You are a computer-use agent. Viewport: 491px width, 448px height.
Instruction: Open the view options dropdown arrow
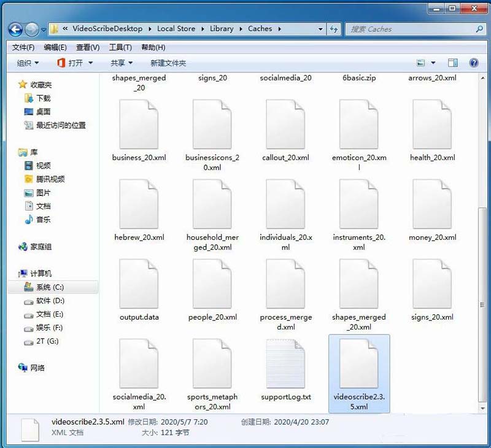point(433,63)
